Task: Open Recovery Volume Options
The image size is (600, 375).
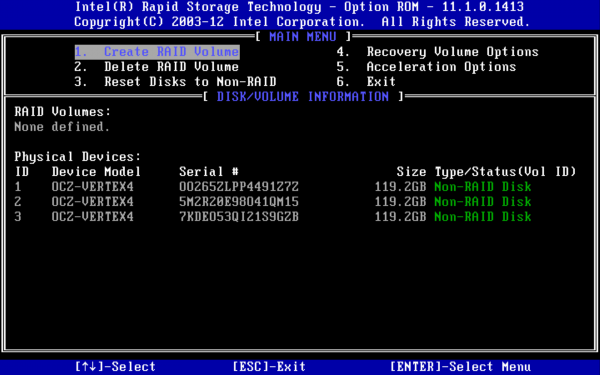Action: point(438,52)
